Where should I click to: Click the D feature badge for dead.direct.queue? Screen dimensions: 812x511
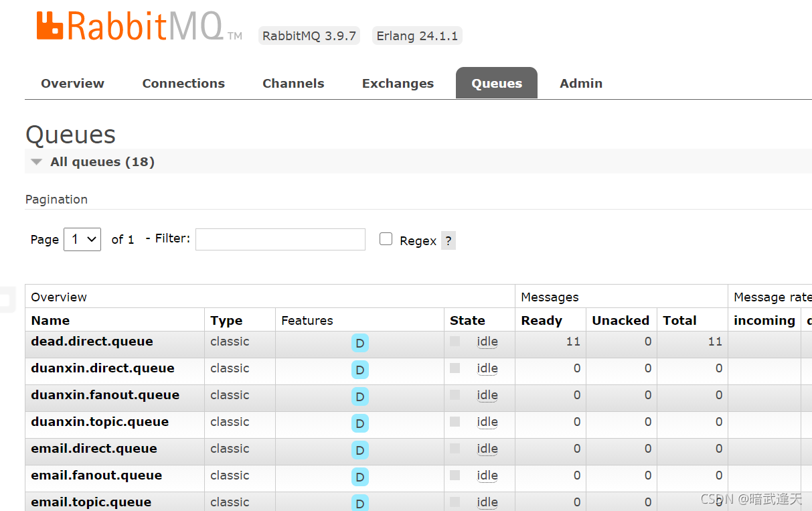click(360, 343)
